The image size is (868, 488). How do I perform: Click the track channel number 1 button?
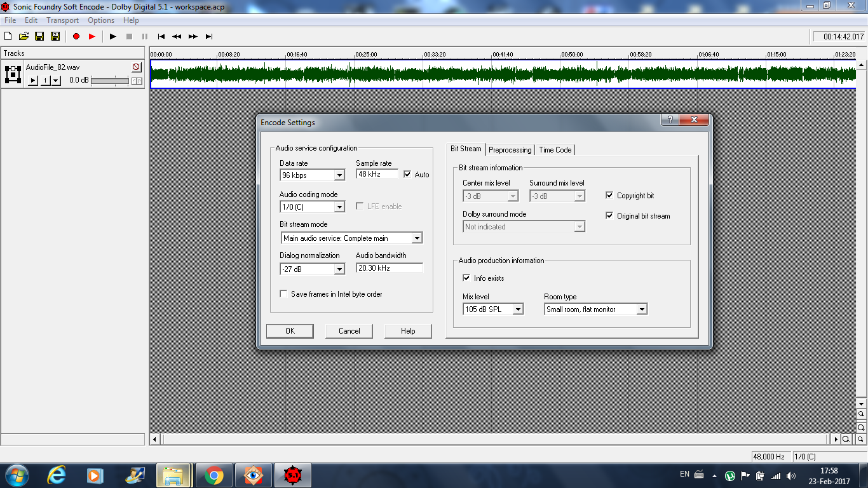click(x=45, y=81)
